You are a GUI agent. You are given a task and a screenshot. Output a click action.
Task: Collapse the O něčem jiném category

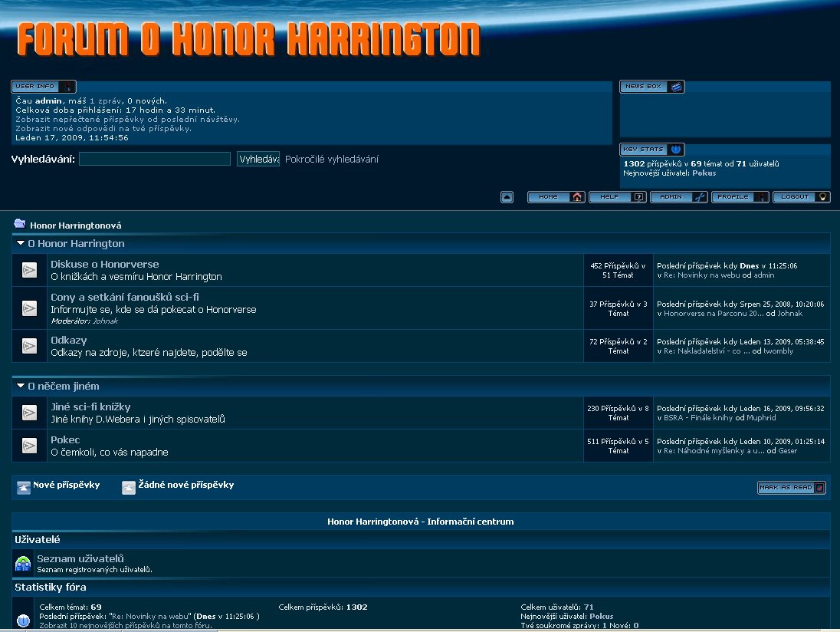point(21,386)
